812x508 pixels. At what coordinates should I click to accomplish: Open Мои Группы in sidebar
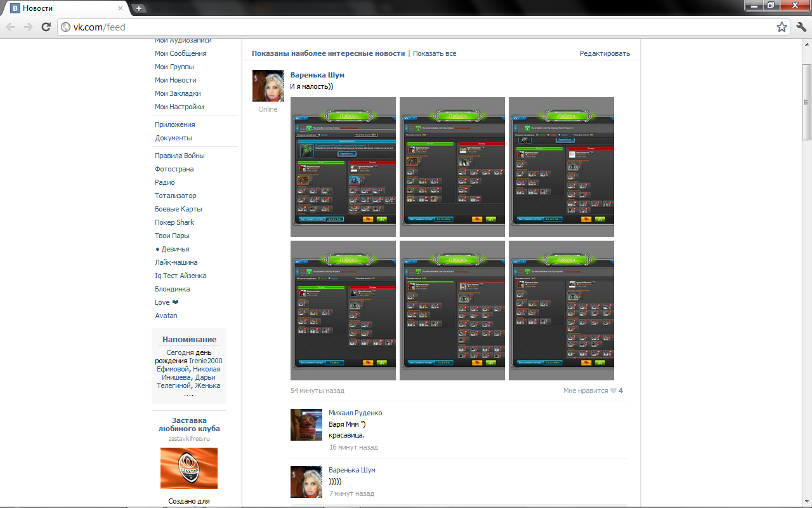tap(174, 67)
